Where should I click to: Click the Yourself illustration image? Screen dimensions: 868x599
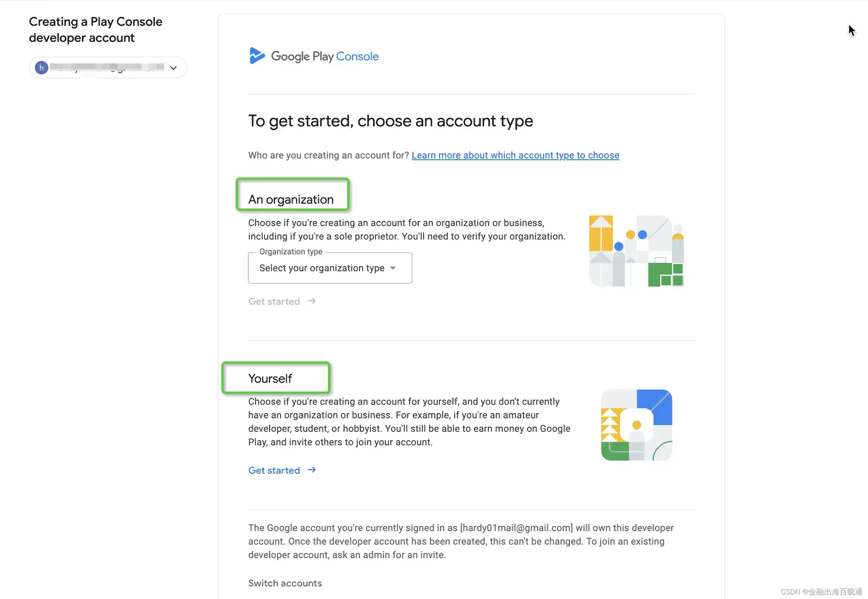pyautogui.click(x=636, y=425)
